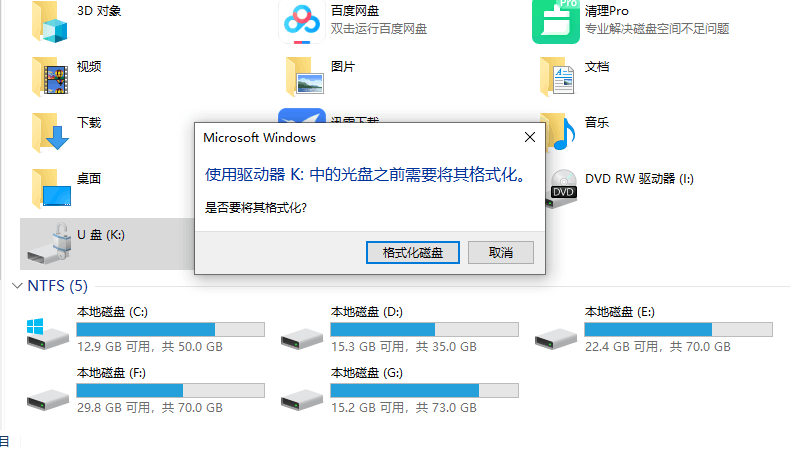Viewport: 790px width, 451px height.
Task: Launch the 百度网盘 icon
Action: pyautogui.click(x=302, y=23)
